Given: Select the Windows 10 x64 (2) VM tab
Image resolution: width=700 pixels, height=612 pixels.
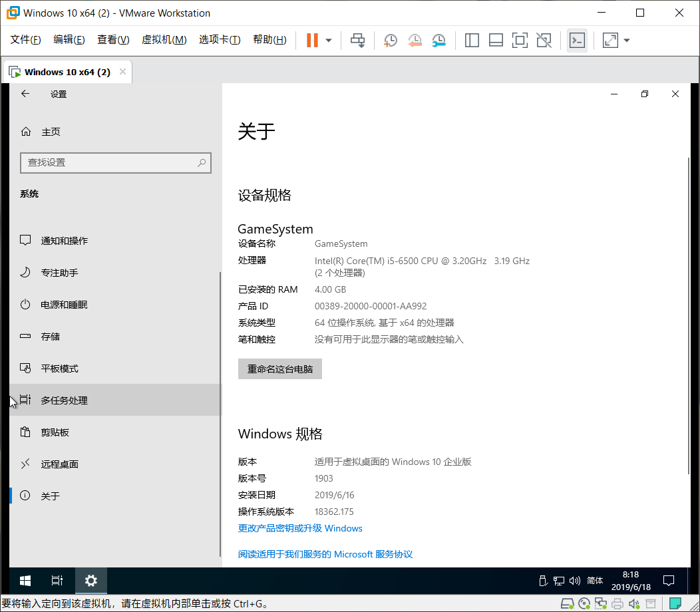Looking at the screenshot, I should [x=67, y=72].
